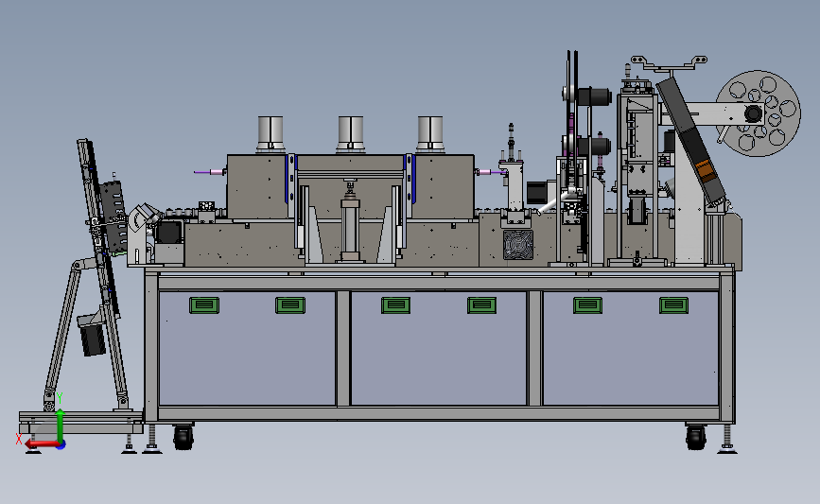820x504 pixels.
Task: Pick the left green handle on the middle cabinet door
Action: [396, 305]
